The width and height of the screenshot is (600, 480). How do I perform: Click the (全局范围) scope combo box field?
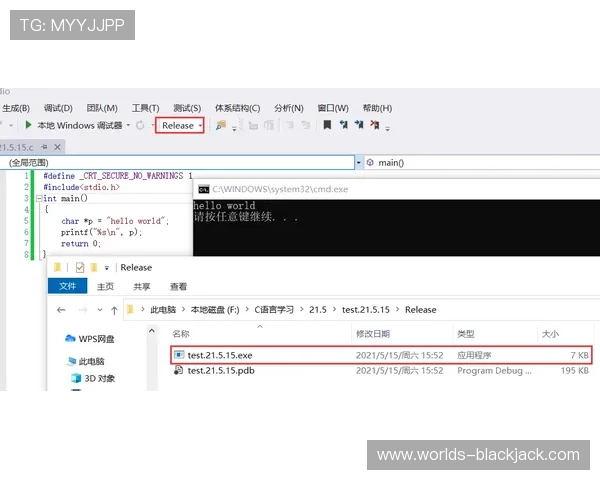pos(177,163)
